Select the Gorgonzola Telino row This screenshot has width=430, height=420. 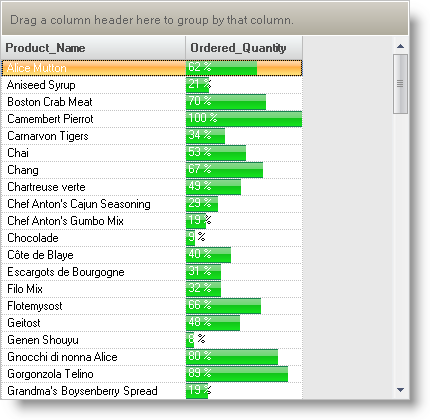coord(152,374)
